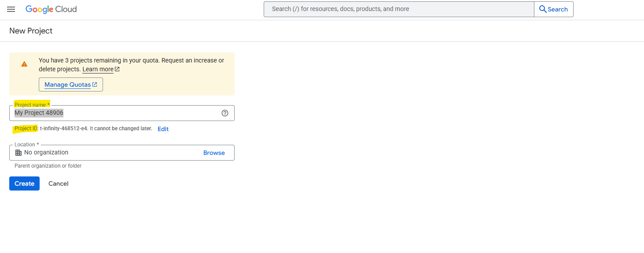
Task: Click the organization building icon in Location
Action: (18, 153)
